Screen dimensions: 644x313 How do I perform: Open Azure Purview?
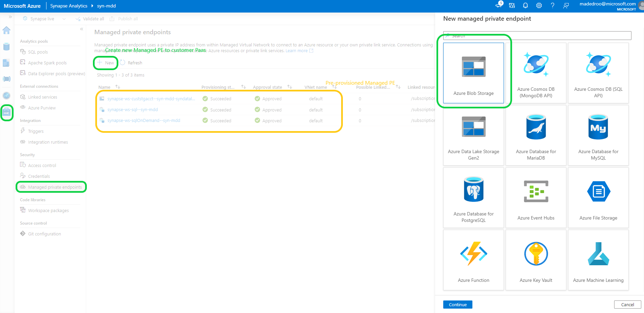click(x=42, y=108)
